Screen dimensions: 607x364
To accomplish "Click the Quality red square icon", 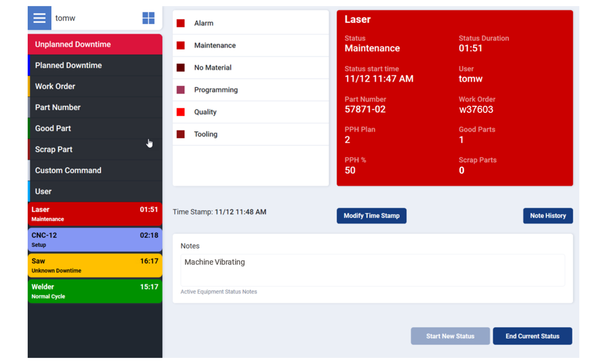I will (181, 112).
